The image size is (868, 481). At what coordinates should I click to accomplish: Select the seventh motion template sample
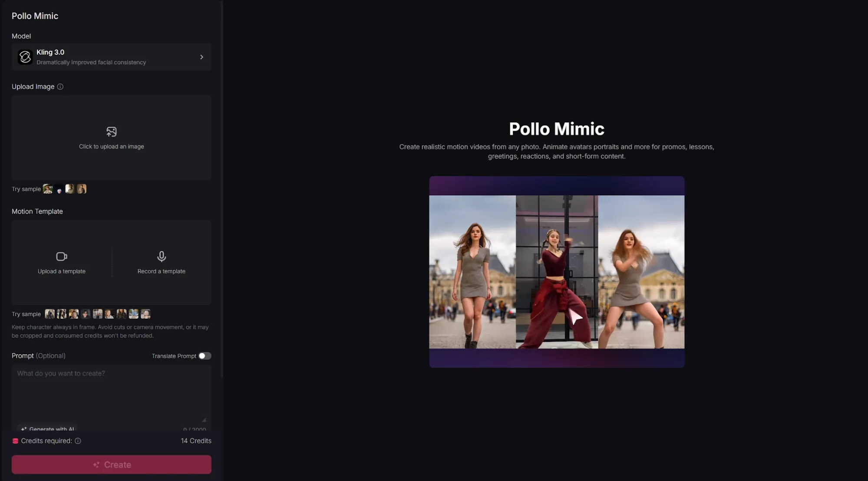[x=122, y=314]
